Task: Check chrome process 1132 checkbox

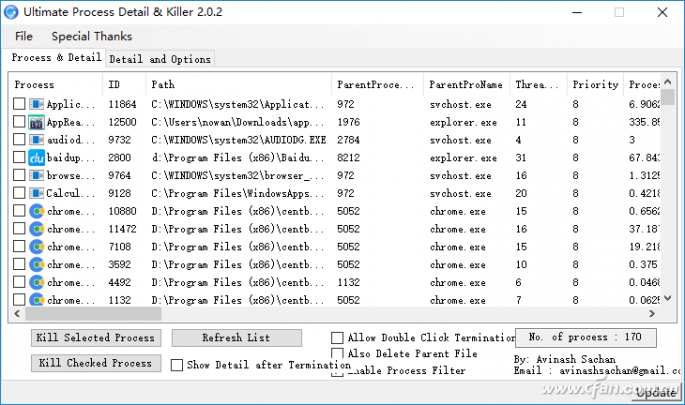Action: point(19,300)
